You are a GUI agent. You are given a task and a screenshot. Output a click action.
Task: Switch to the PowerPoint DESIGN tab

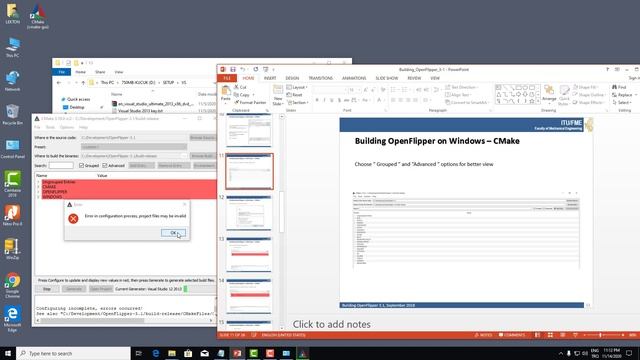pyautogui.click(x=292, y=78)
